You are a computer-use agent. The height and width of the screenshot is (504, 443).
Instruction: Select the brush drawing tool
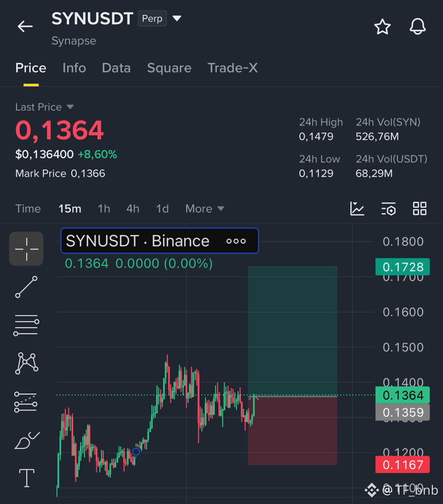tap(27, 440)
